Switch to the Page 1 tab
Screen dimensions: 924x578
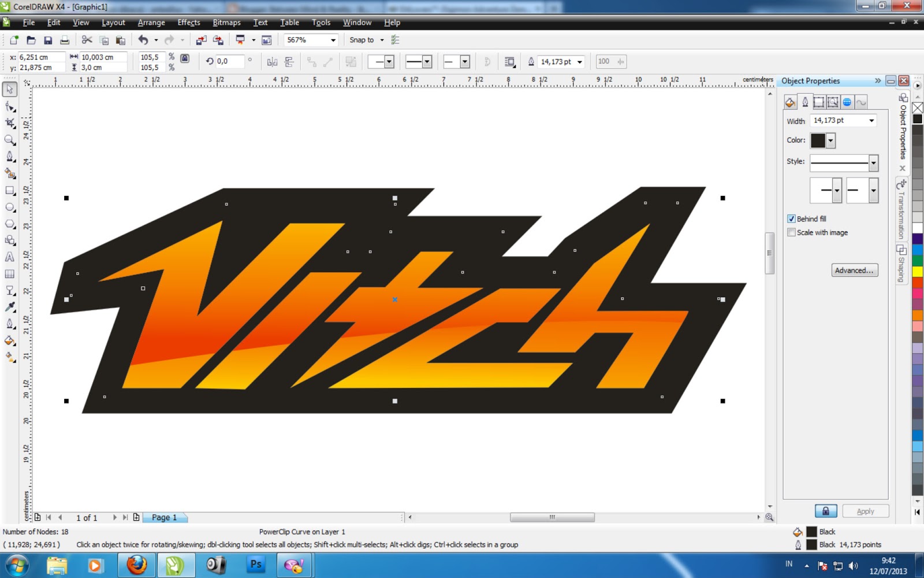pyautogui.click(x=165, y=517)
